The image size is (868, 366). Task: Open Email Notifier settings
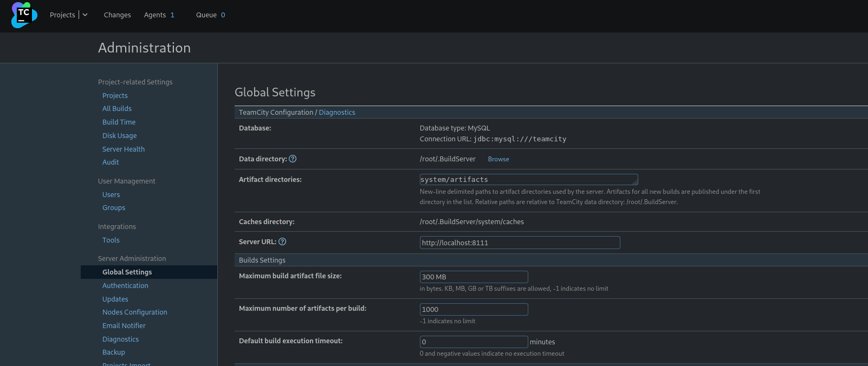pos(124,325)
